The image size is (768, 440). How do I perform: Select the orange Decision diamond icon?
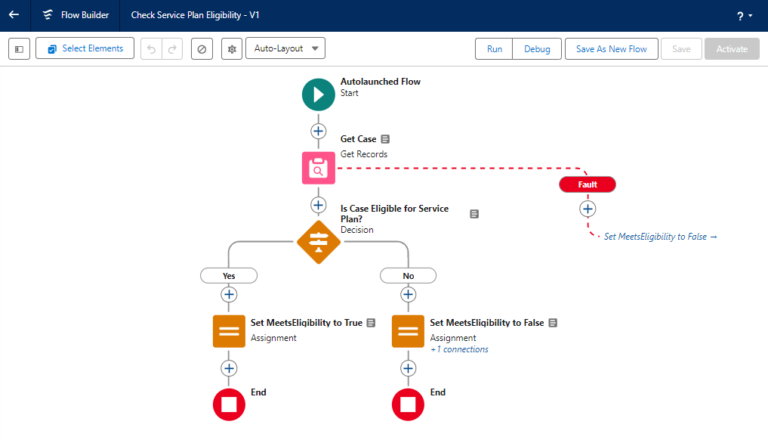[x=318, y=241]
